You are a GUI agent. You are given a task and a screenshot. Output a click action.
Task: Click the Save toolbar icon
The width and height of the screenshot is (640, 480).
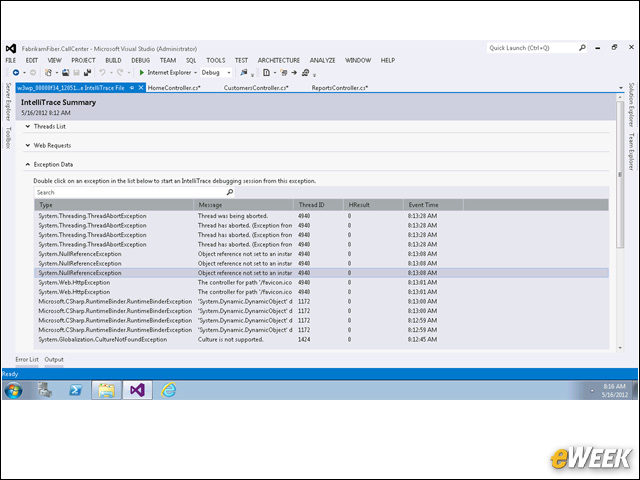[x=76, y=73]
